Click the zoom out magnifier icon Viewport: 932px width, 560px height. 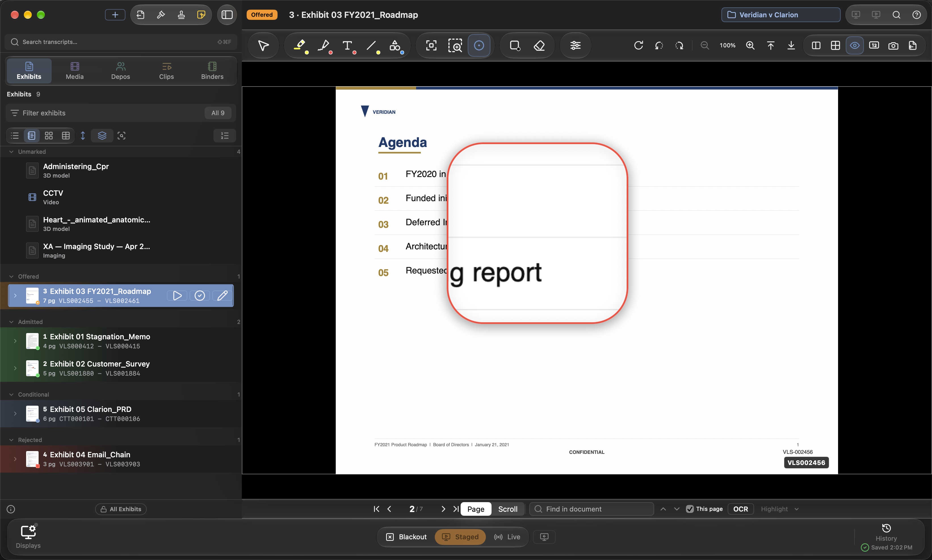click(704, 46)
